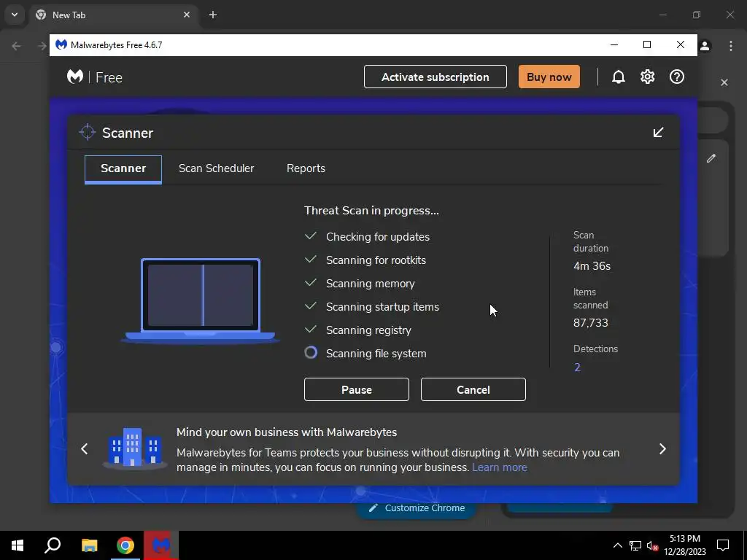Screen dimensions: 747x560
Task: Add a new Chrome tab
Action: (x=213, y=15)
